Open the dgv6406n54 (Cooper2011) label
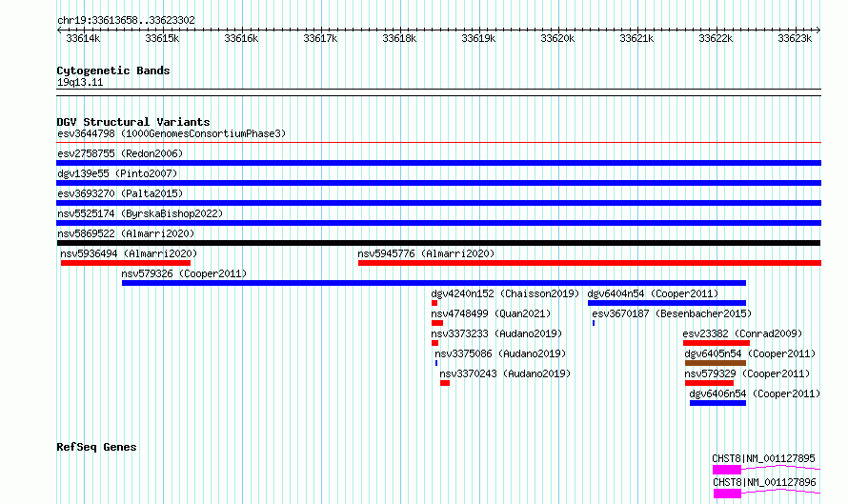 tap(755, 393)
